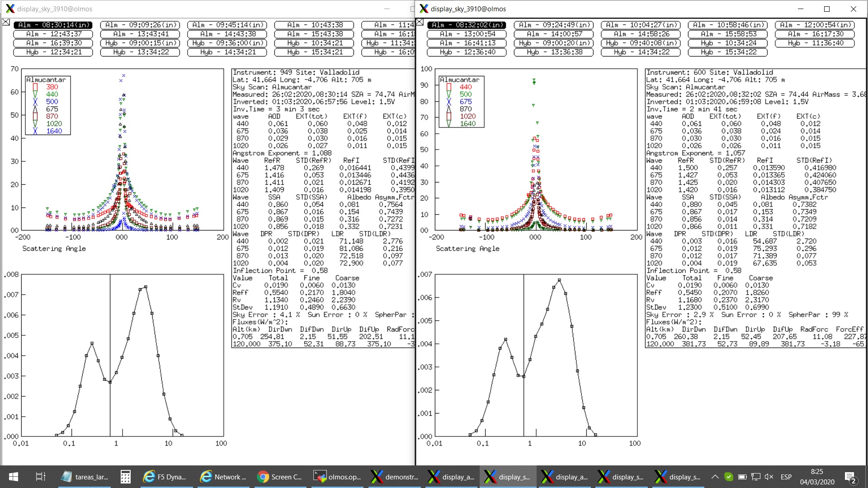Screen dimensions: 868x488
Task: Open Alm 09:24:49(in) scan in right window
Action: click(x=554, y=25)
